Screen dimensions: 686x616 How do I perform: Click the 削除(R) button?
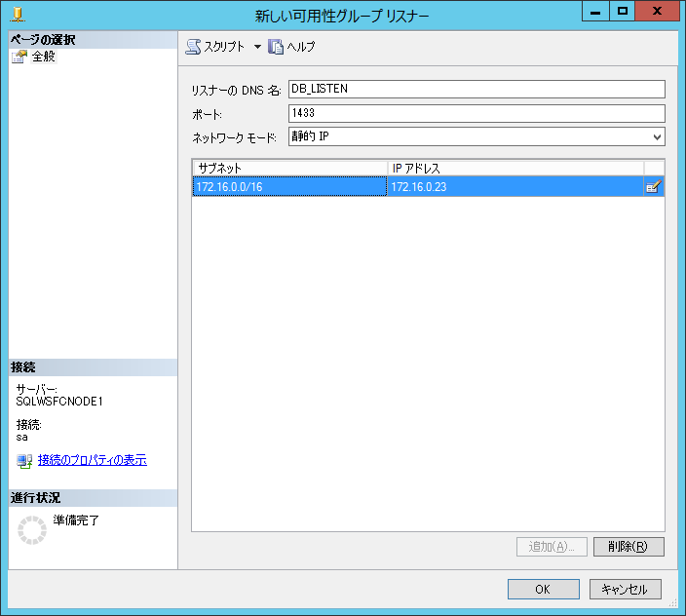coord(628,547)
